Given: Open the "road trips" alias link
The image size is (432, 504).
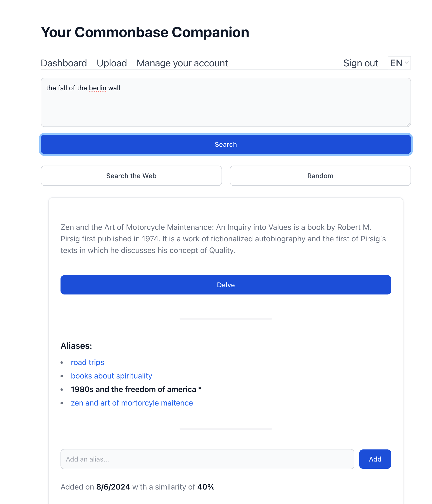Looking at the screenshot, I should click(x=88, y=362).
